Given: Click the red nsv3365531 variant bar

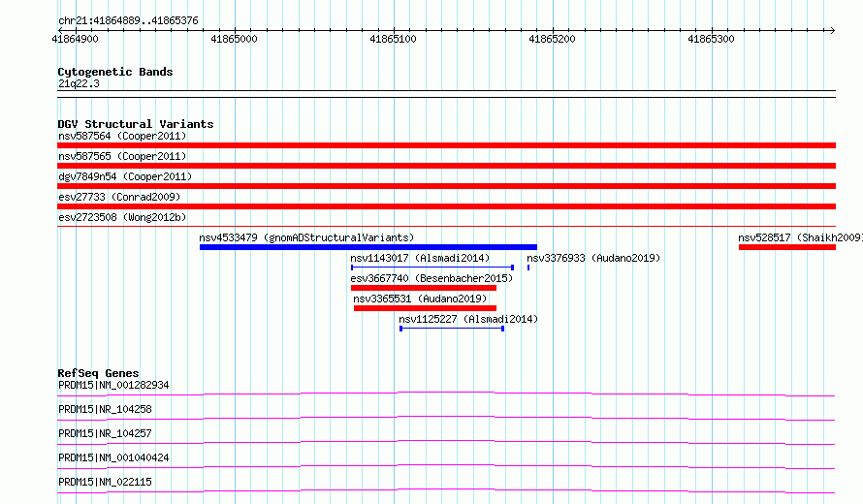Looking at the screenshot, I should pos(425,308).
